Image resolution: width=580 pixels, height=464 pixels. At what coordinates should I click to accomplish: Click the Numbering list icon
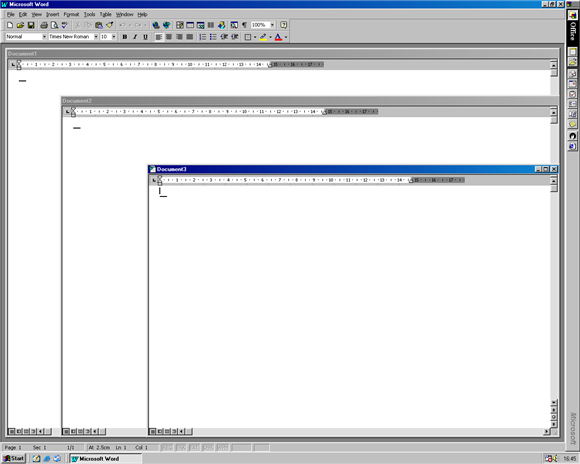(x=203, y=37)
